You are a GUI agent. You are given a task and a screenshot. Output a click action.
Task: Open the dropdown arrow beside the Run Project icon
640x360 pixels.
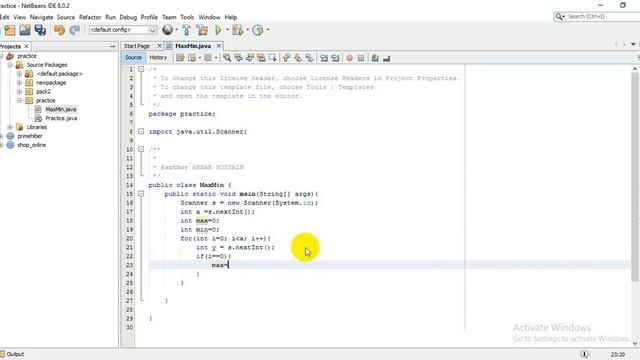pos(227,30)
